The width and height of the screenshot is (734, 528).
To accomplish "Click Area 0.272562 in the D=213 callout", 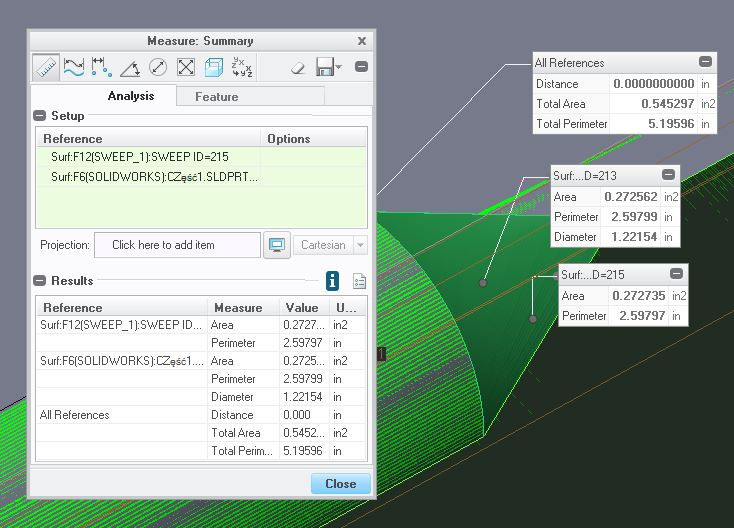I will coord(631,197).
